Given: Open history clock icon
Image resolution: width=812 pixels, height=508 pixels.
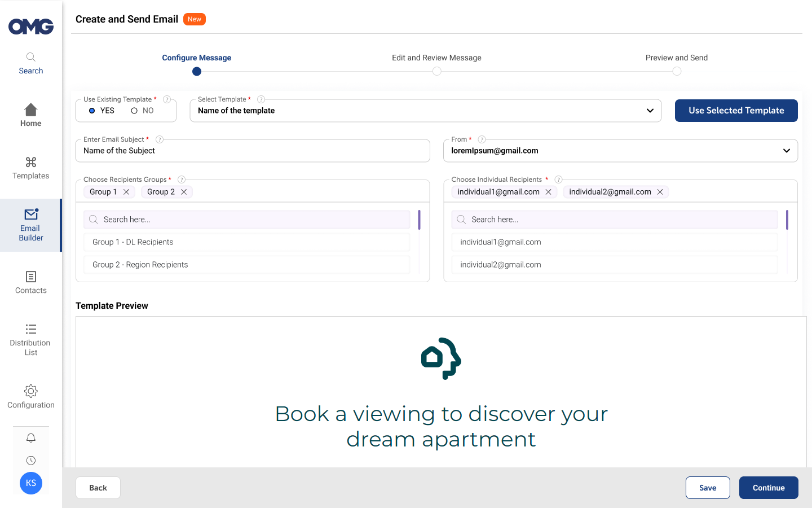Looking at the screenshot, I should [x=31, y=461].
